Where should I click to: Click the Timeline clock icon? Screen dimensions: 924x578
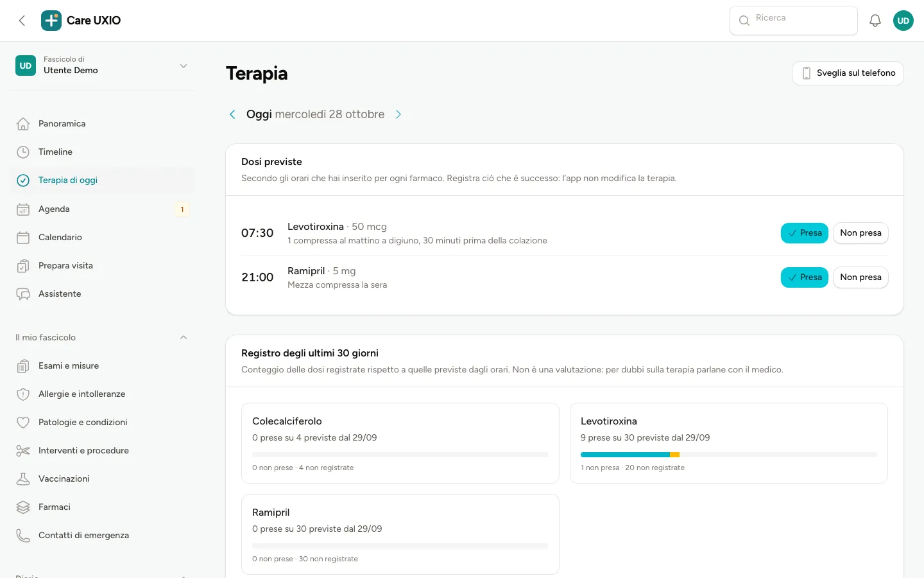click(23, 152)
